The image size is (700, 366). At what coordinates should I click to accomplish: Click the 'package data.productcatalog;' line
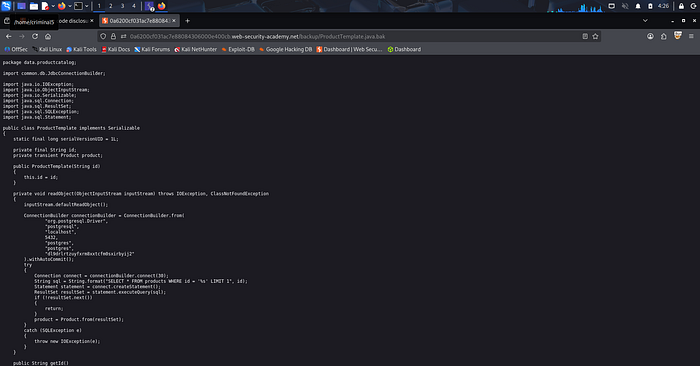coord(40,62)
